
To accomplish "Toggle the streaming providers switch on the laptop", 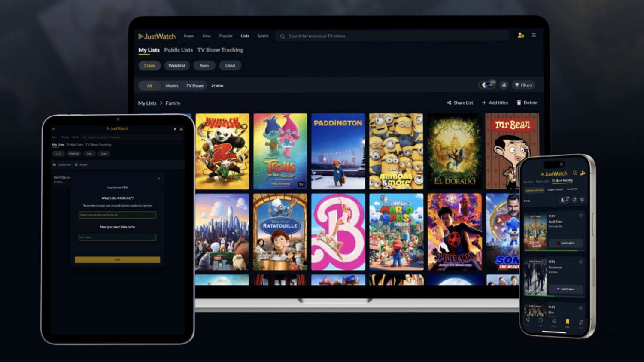I will click(x=487, y=85).
